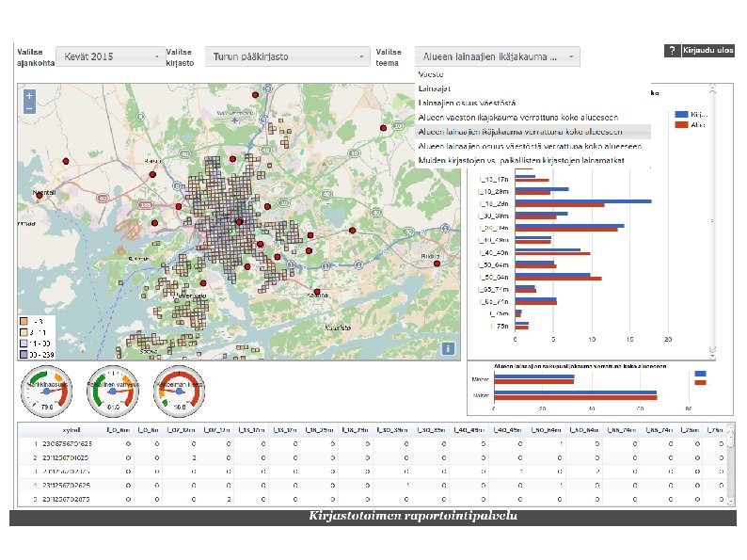Click the table's vertical scrollbar
Viewport: 747px width, 560px height.
pyautogui.click(x=731, y=463)
